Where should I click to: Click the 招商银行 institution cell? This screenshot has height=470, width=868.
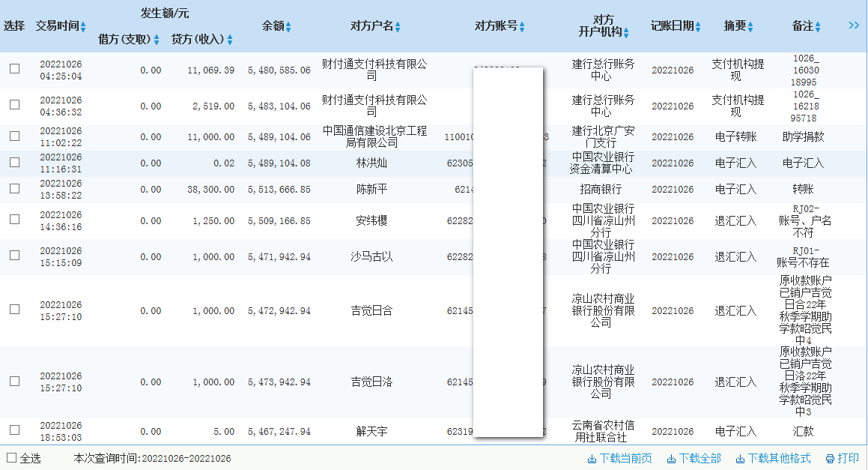pos(601,190)
